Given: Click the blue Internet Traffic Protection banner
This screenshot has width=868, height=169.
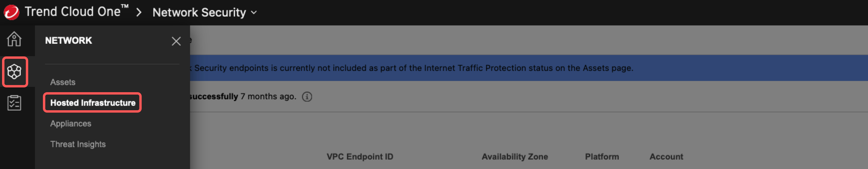Looking at the screenshot, I should point(529,68).
